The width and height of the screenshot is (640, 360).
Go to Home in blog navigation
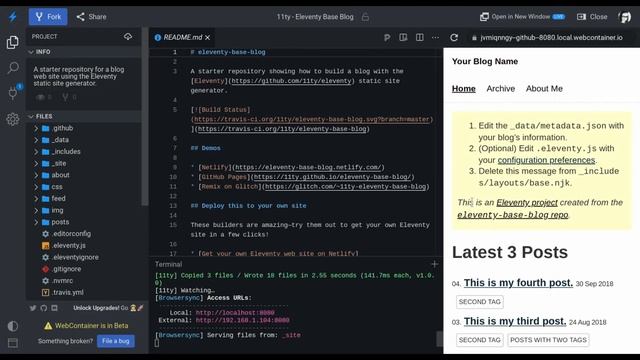click(464, 89)
